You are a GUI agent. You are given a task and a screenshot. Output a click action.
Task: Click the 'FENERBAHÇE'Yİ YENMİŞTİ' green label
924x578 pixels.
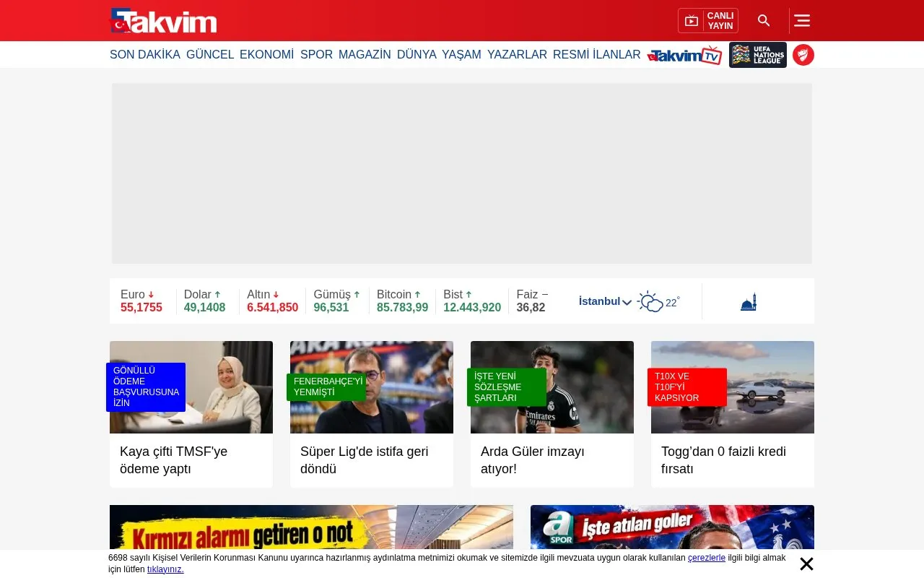pos(326,387)
